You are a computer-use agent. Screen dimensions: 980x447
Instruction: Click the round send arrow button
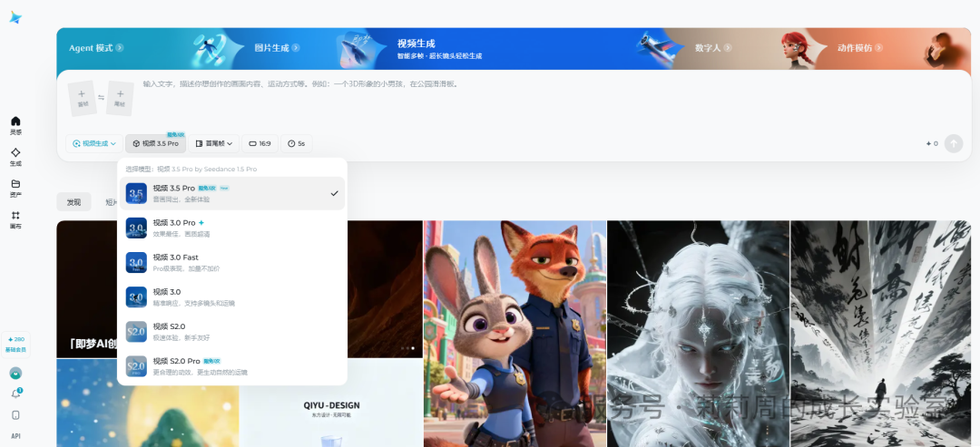(x=953, y=143)
